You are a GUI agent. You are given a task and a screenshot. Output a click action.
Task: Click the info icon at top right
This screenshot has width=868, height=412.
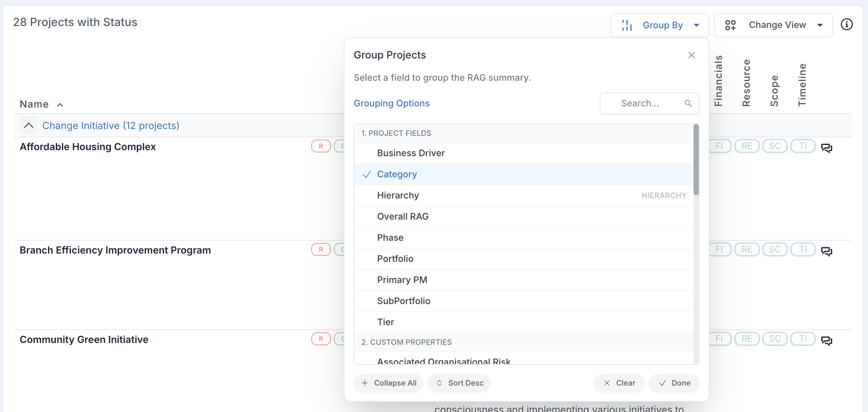[846, 25]
